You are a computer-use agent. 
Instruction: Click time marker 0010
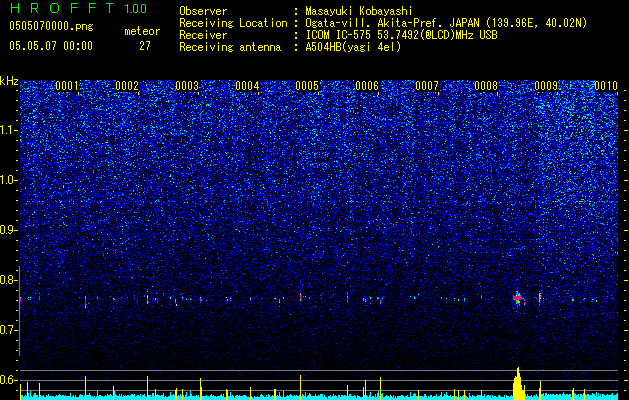tap(606, 86)
